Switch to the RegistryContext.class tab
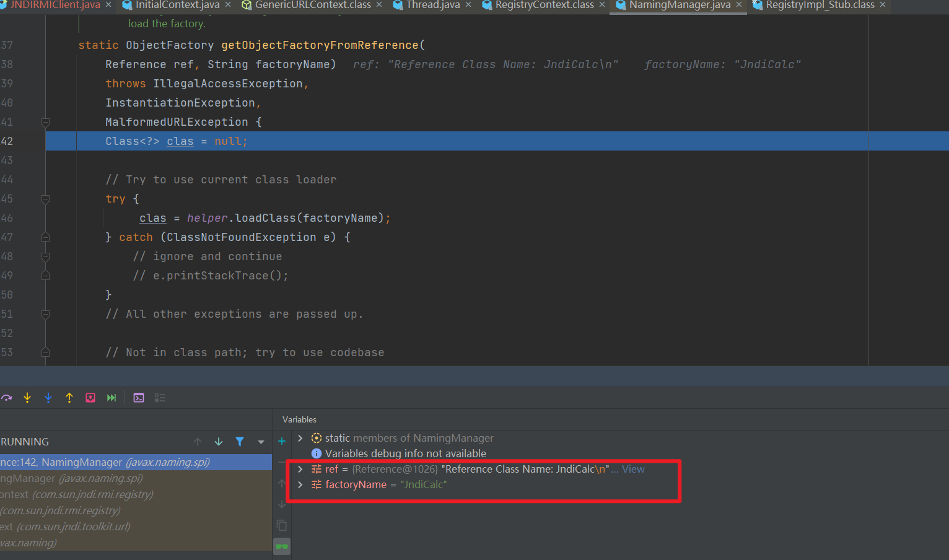 pyautogui.click(x=544, y=5)
